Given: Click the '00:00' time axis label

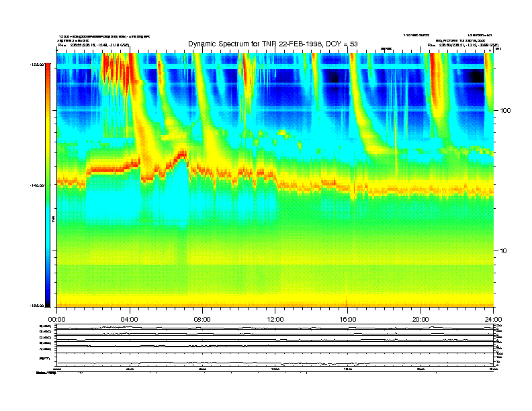Looking at the screenshot, I should pyautogui.click(x=56, y=320).
